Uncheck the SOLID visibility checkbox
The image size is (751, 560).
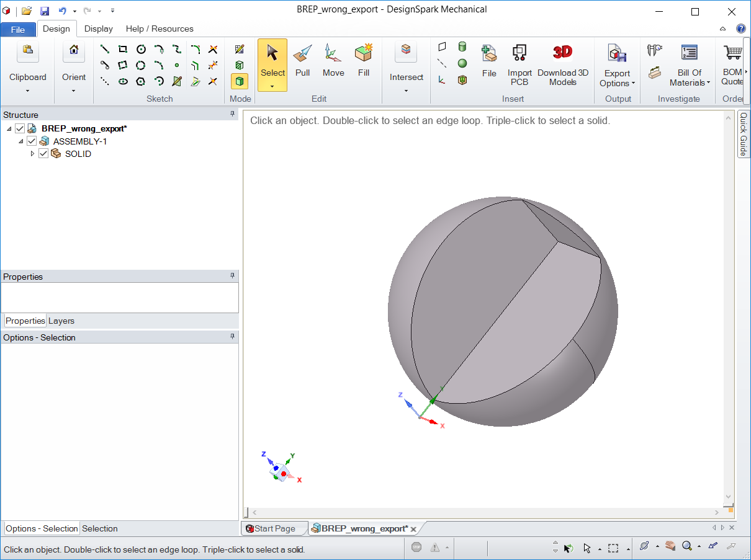[x=43, y=154]
